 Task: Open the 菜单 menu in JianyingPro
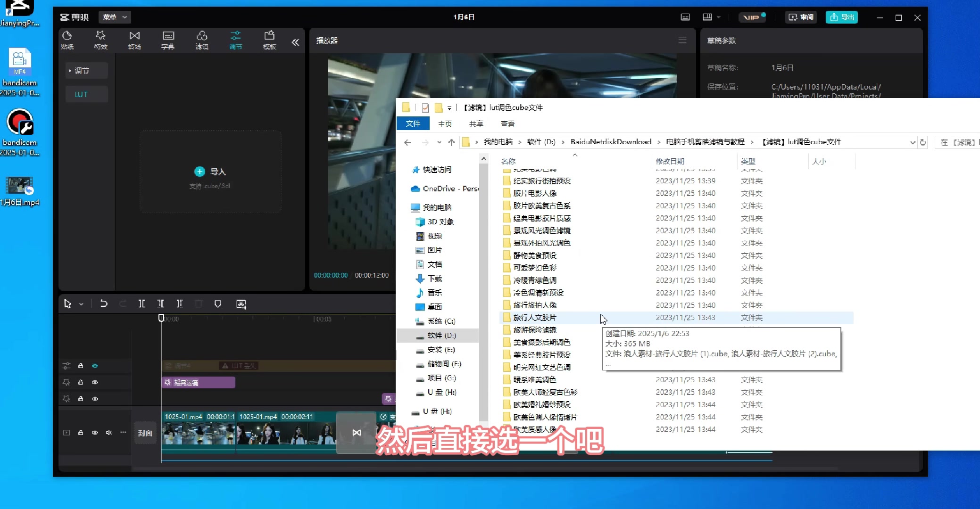[115, 17]
